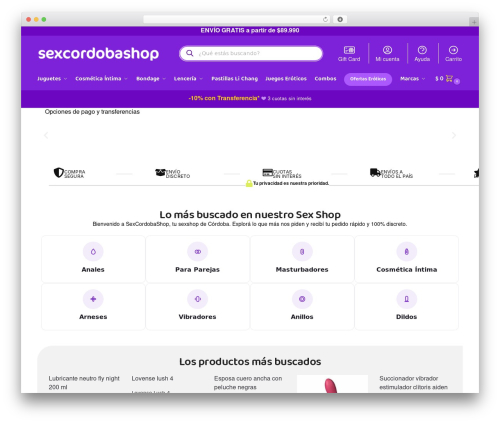Open Pastillas Li Chang menu item
This screenshot has width=500, height=423.
pos(235,79)
